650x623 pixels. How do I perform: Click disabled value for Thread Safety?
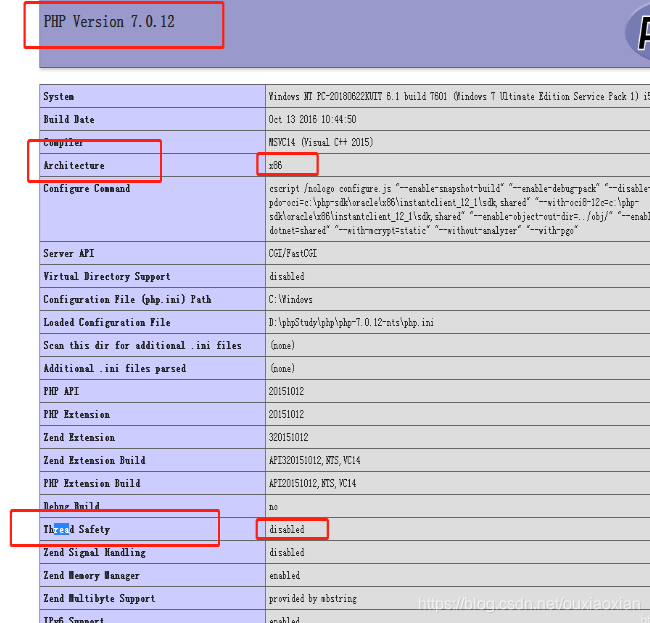(x=286, y=529)
